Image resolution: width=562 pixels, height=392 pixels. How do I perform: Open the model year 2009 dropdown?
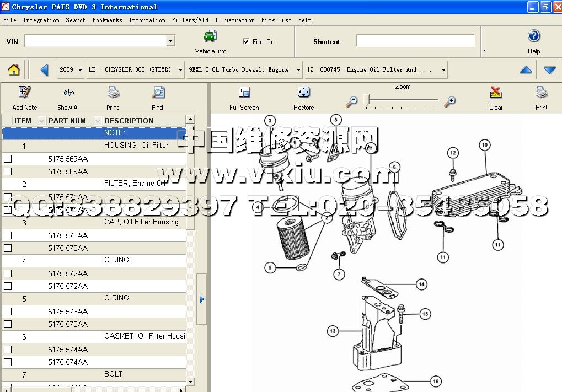pos(80,70)
